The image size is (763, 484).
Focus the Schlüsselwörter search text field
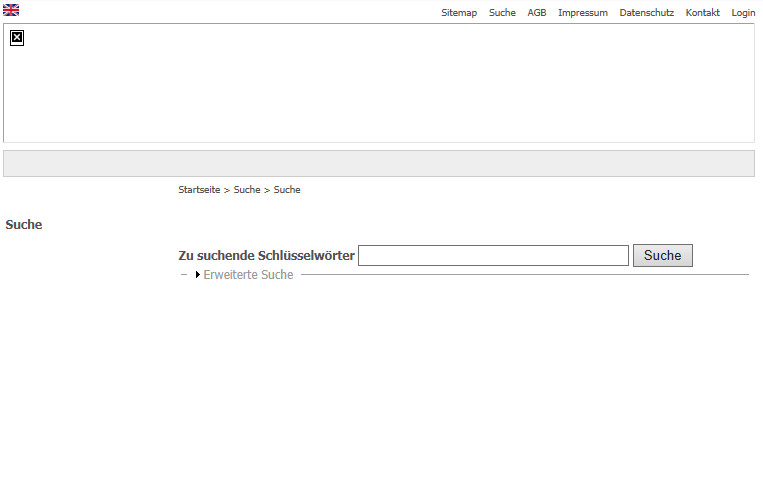tap(493, 256)
